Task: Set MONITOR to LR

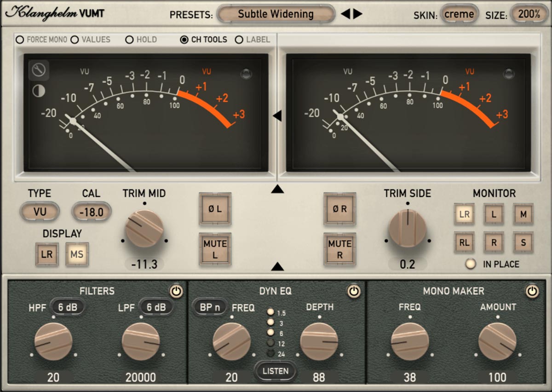Action: 464,214
